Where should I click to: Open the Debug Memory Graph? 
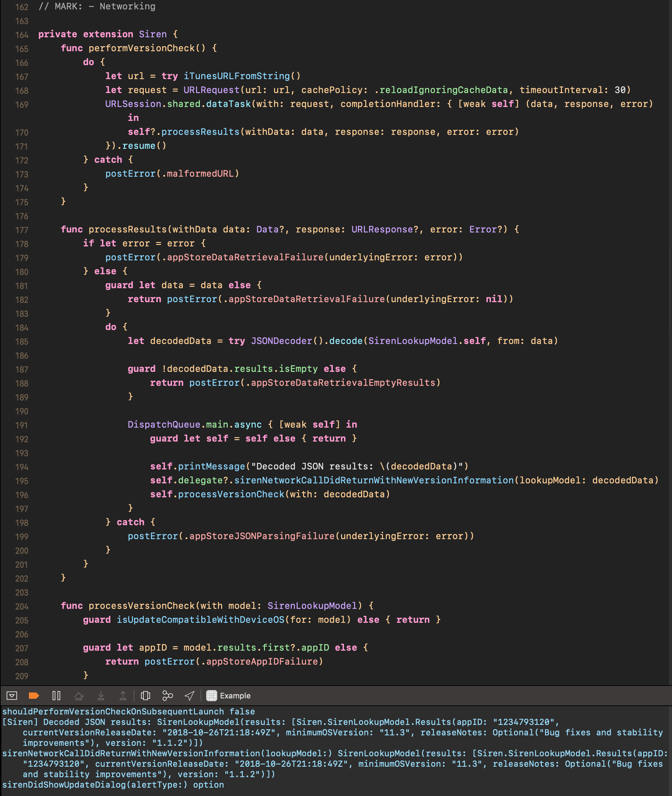coord(167,696)
